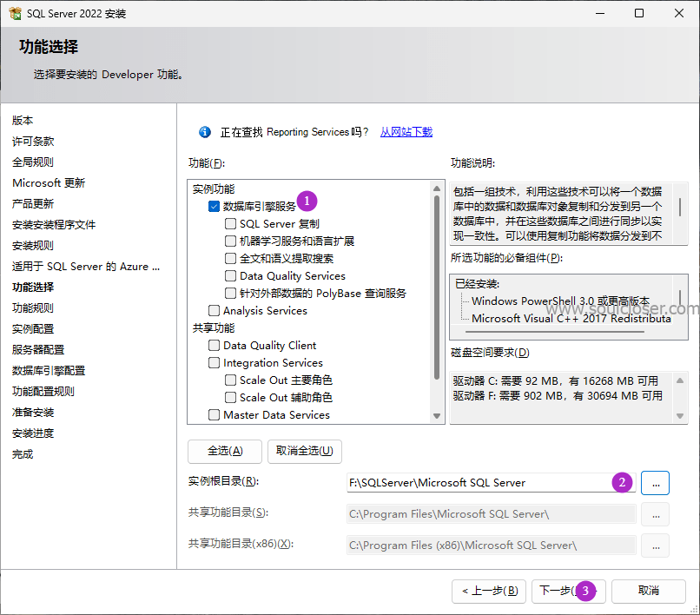The width and height of the screenshot is (700, 615).
Task: Check the PolyBase 查询服务 feature
Action: pos(230,293)
